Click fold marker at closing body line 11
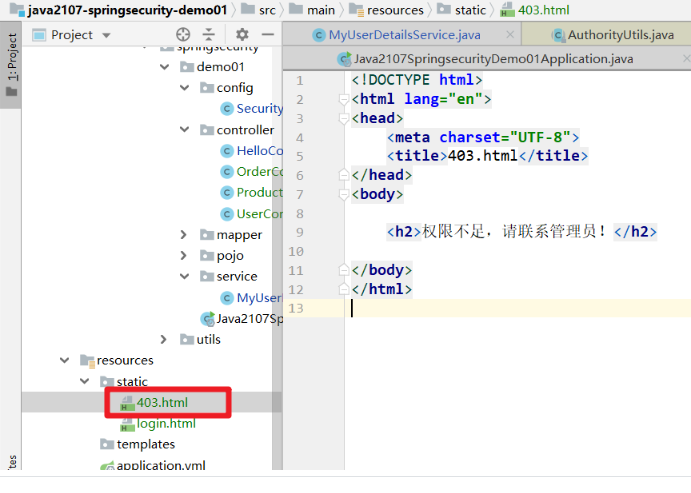Viewport: 691px width, 493px height. coord(344,270)
